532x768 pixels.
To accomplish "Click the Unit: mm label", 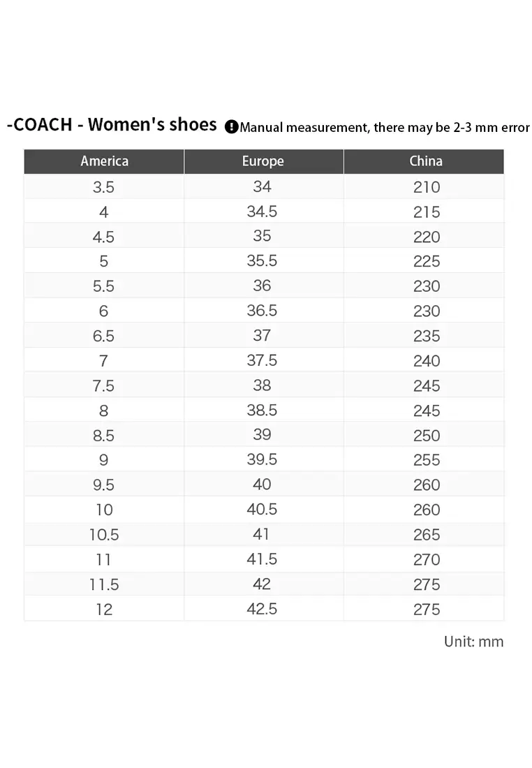I will (x=473, y=641).
